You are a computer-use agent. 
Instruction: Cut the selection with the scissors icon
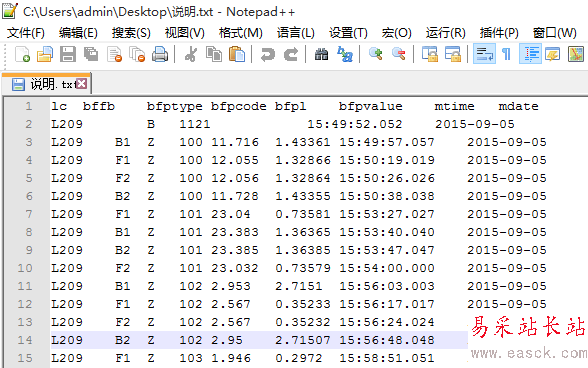click(191, 54)
